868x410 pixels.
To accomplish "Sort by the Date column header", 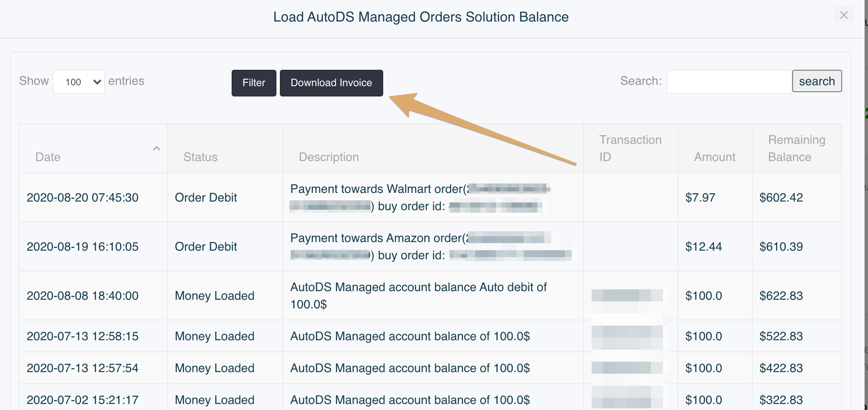I will (93, 149).
